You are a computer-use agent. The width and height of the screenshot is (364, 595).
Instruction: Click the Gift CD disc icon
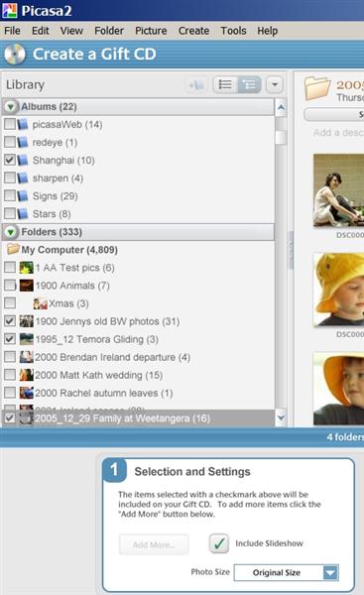(15, 55)
